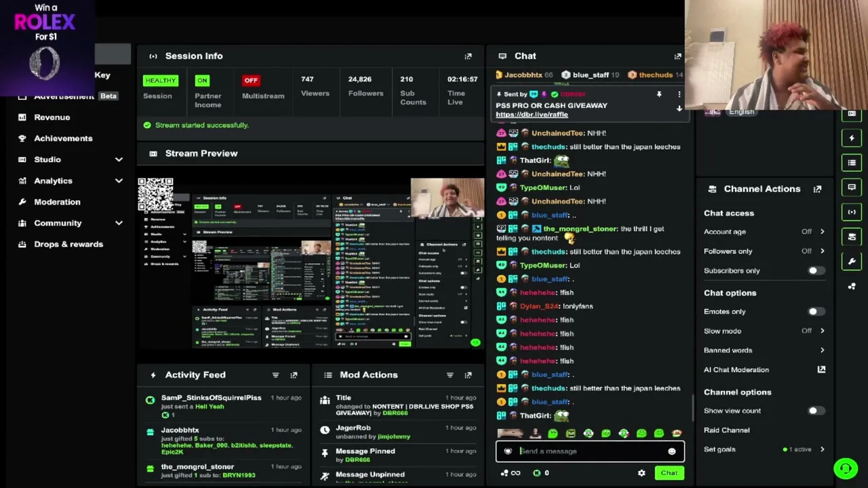Image resolution: width=868 pixels, height=488 pixels.
Task: Open Followers only setting chevron
Action: click(x=822, y=251)
